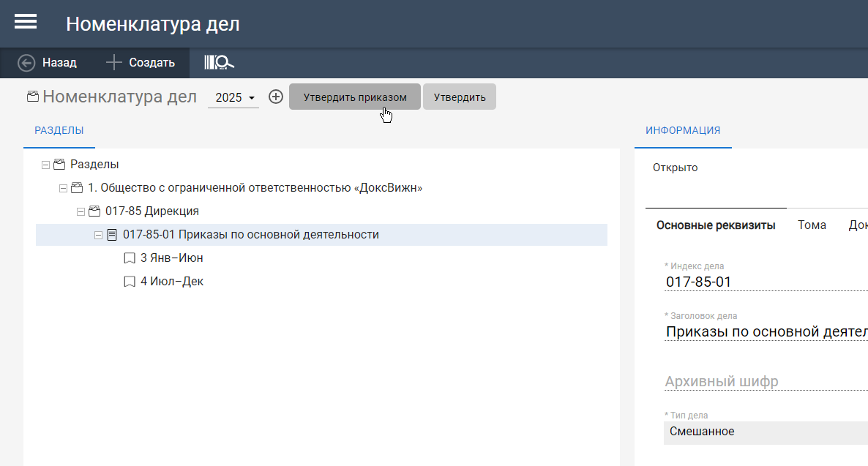868x466 pixels.
Task: Click Создать in the toolbar
Action: tap(141, 63)
